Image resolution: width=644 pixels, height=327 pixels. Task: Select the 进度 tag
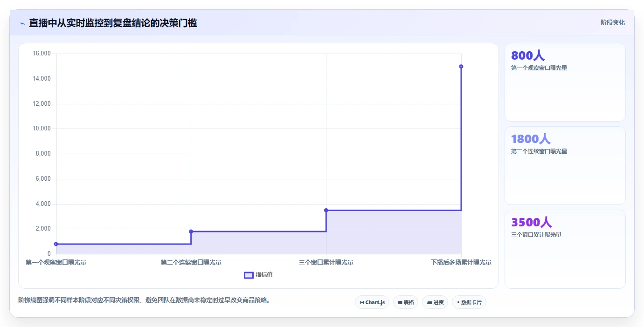tap(435, 302)
